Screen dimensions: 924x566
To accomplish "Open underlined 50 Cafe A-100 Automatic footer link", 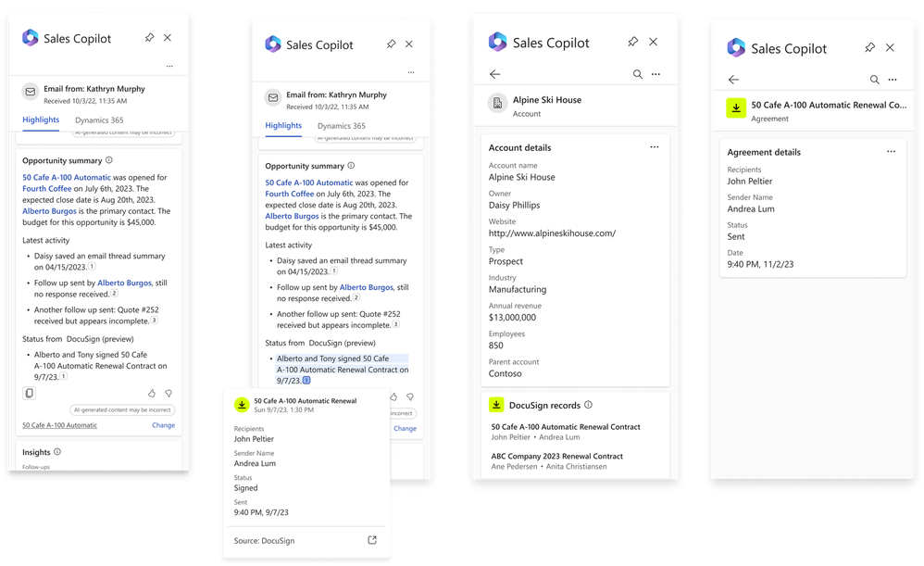I will pyautogui.click(x=59, y=425).
